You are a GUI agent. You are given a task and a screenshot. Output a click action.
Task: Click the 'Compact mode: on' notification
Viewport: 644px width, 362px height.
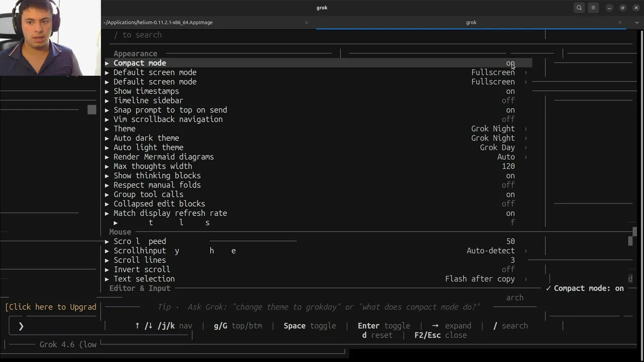pos(585,289)
